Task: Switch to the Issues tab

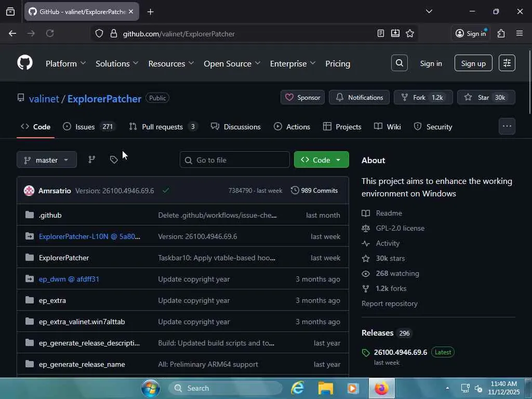Action: click(x=89, y=127)
